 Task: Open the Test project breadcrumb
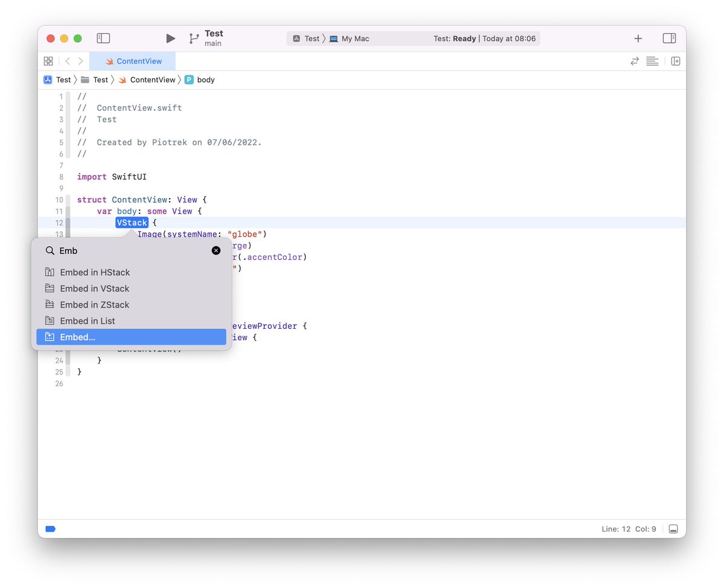(x=57, y=80)
